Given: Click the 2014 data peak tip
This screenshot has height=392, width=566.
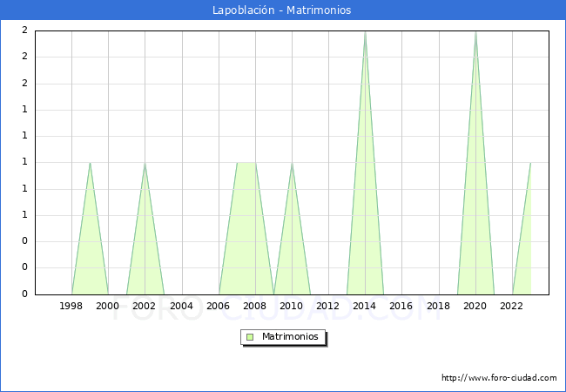Looking at the screenshot, I should (x=365, y=31).
